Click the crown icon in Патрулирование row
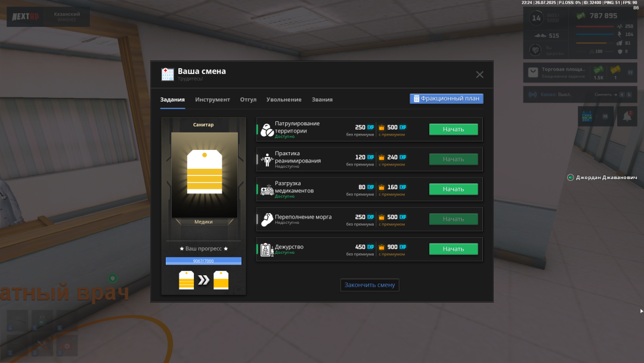The height and width of the screenshot is (363, 644). [x=382, y=127]
